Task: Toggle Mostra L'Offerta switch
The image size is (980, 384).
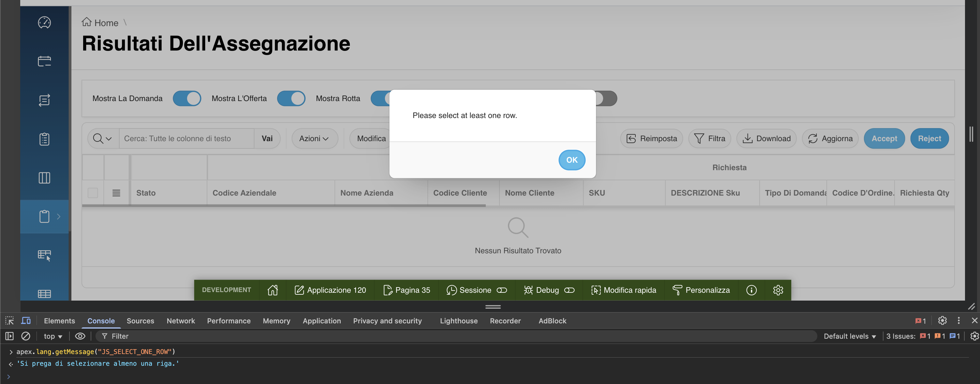Action: click(x=291, y=98)
